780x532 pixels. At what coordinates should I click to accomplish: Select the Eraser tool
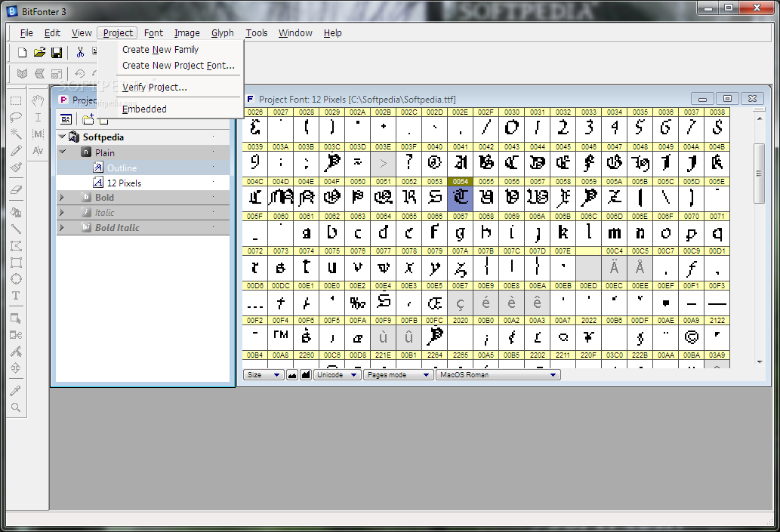16,189
